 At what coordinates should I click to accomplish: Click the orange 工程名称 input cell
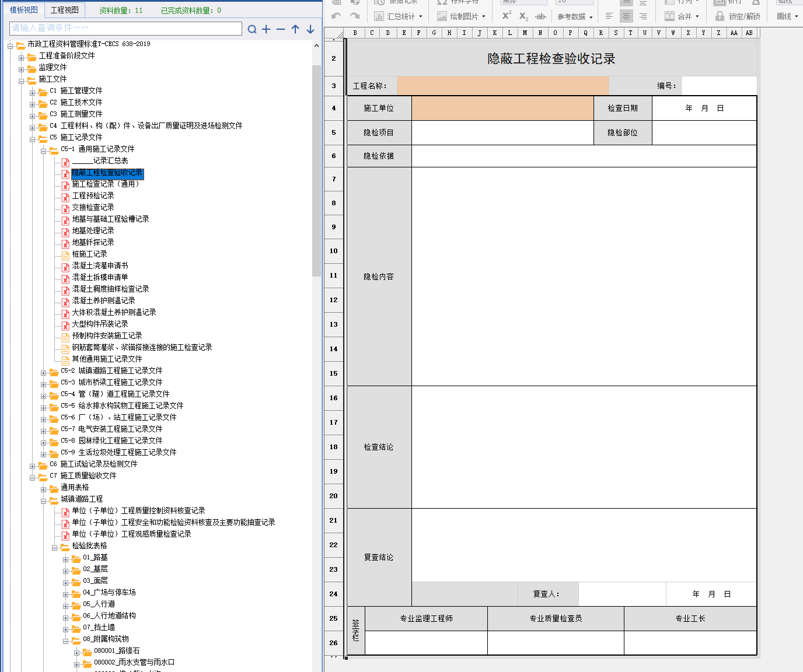(x=502, y=86)
